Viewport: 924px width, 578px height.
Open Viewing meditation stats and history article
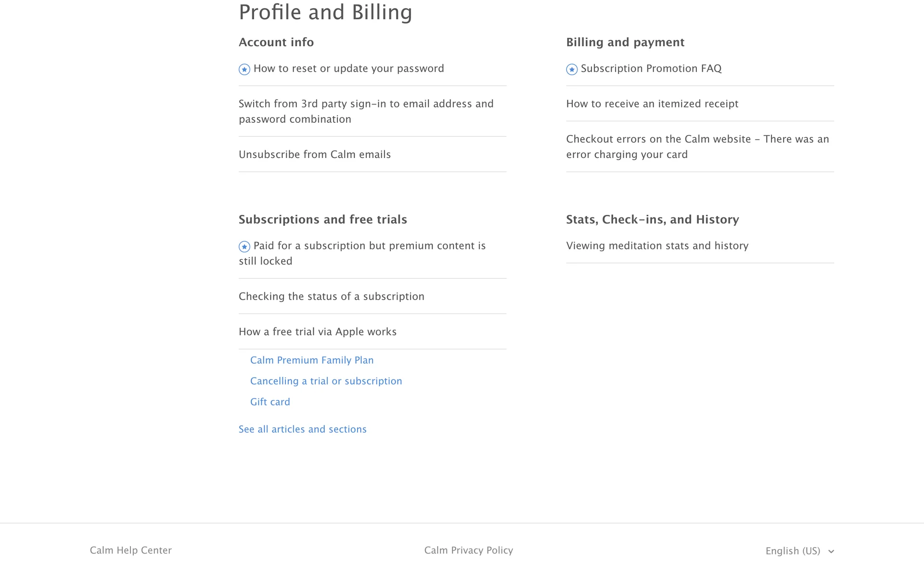[657, 246]
